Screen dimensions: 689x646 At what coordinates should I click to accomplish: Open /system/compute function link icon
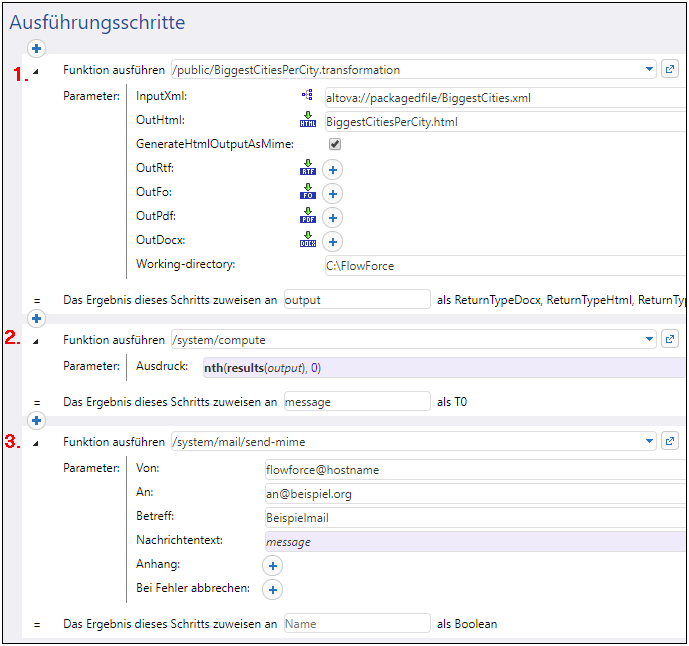pyautogui.click(x=670, y=339)
